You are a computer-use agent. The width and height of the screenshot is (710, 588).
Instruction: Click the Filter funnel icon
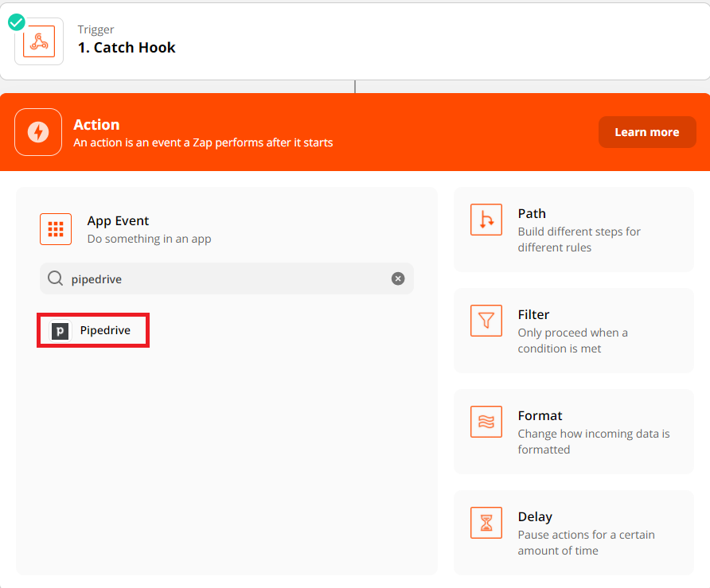(x=486, y=321)
